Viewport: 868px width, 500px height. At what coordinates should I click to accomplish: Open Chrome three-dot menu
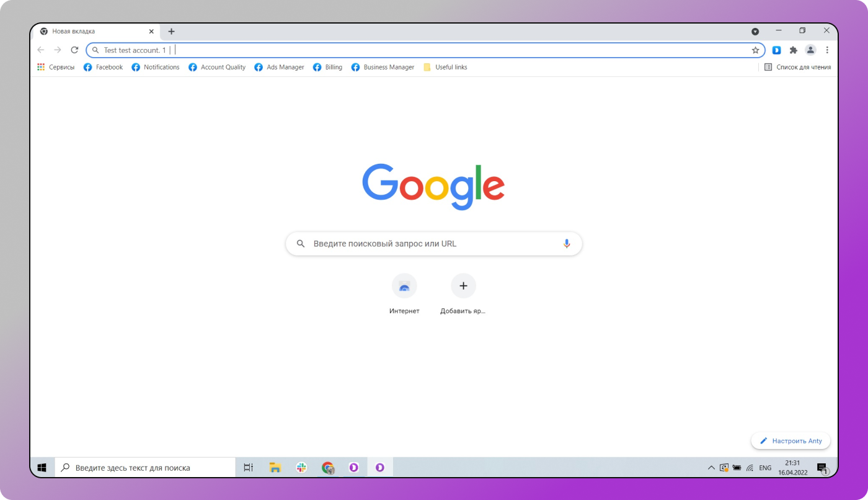827,50
